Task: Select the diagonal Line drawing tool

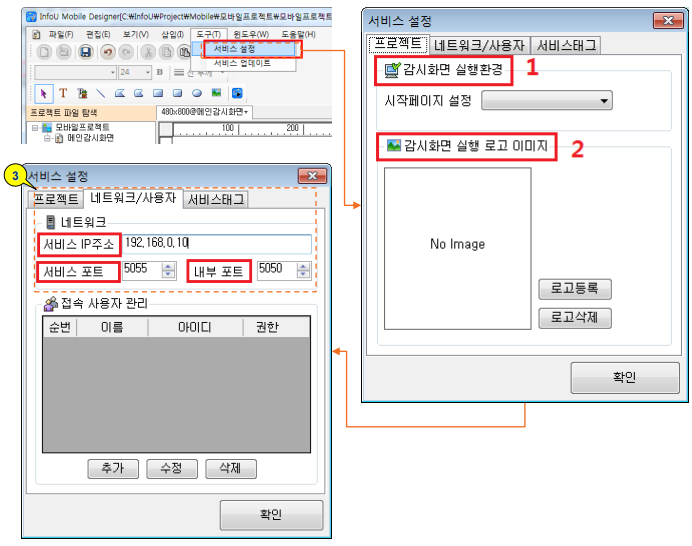Action: pos(101,93)
